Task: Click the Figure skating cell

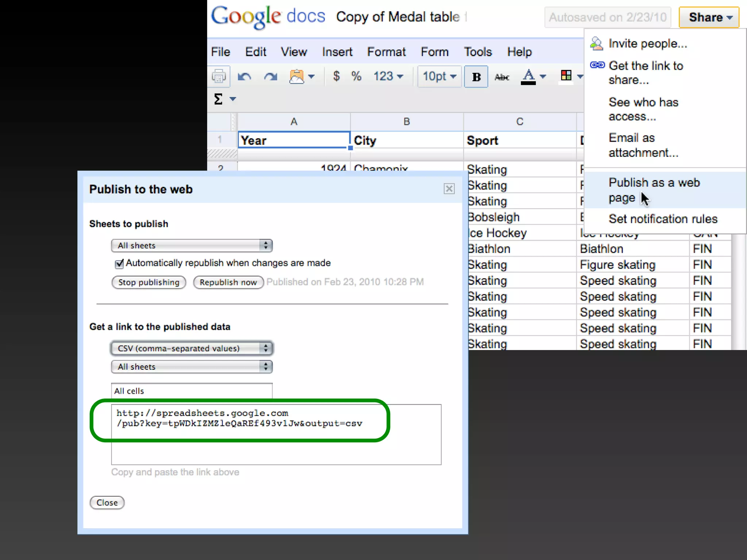Action: point(632,264)
